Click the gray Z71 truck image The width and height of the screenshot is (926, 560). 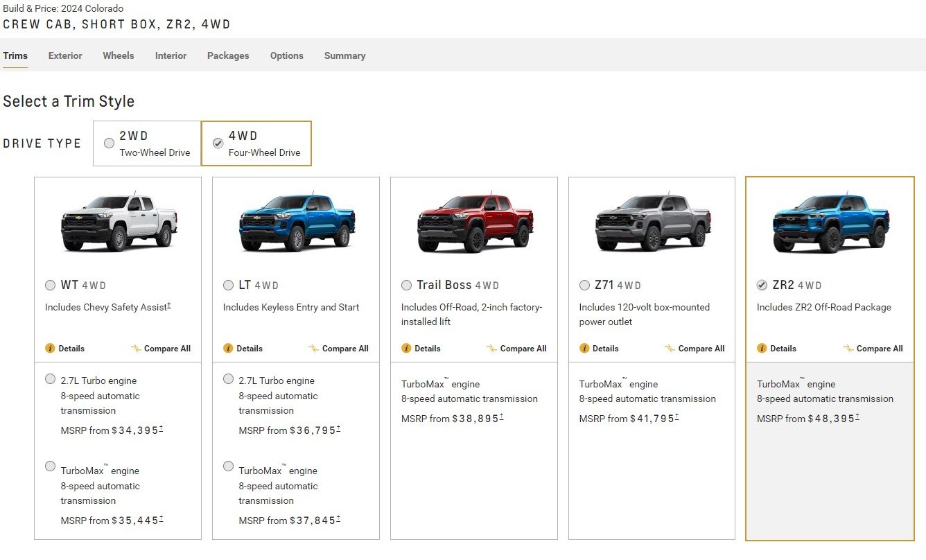(653, 222)
